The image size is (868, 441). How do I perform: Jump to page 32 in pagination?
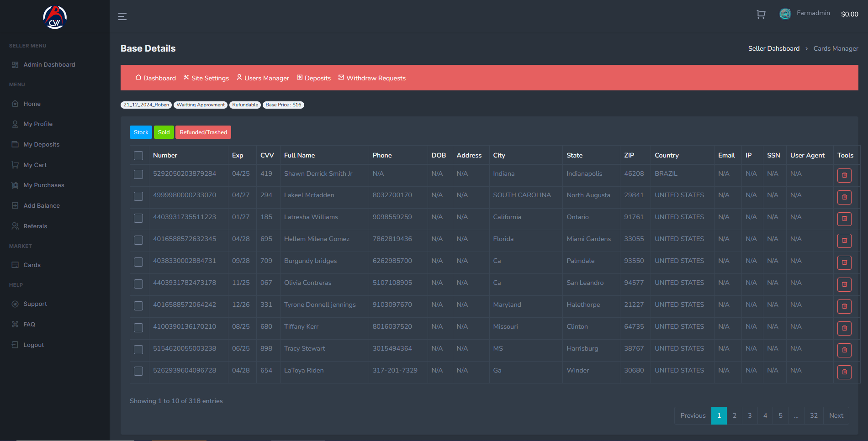(814, 416)
